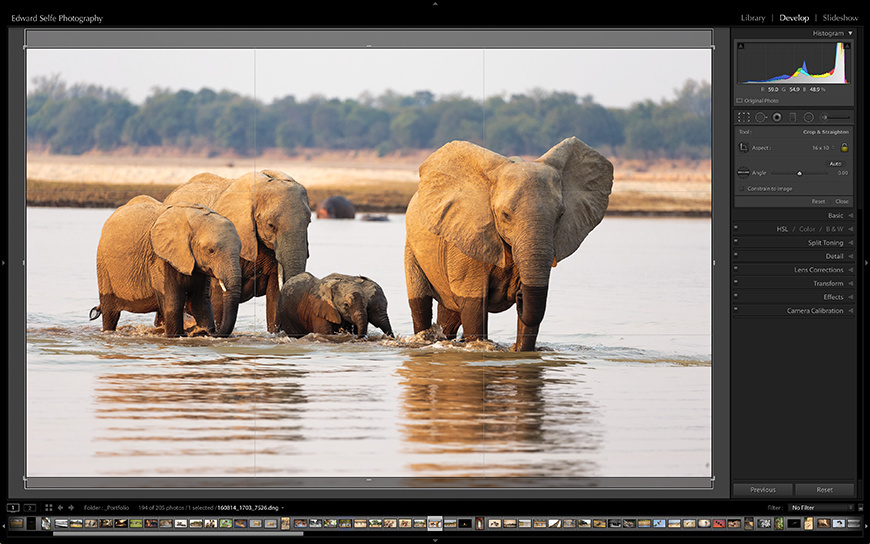Select the Spot Removal tool
Image resolution: width=870 pixels, height=544 pixels.
(761, 117)
